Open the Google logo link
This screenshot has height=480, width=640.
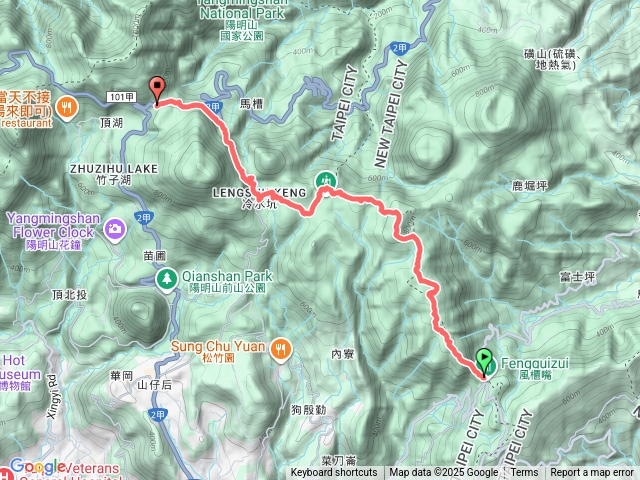click(x=38, y=466)
